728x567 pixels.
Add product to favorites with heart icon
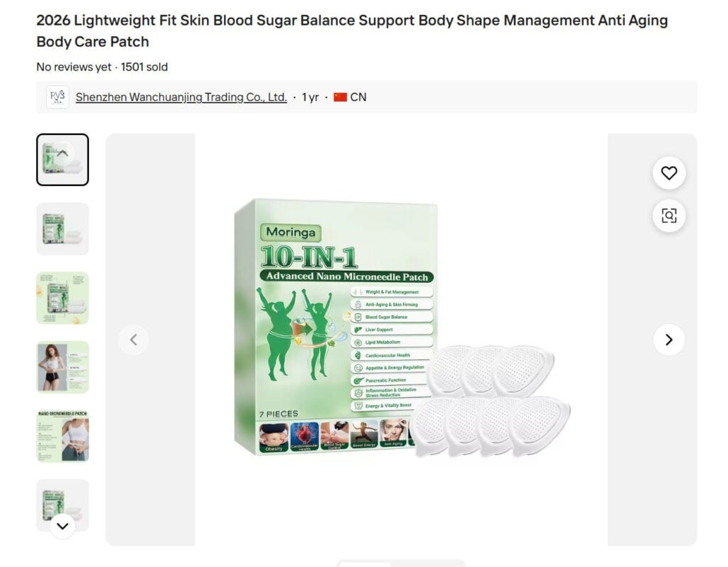668,173
